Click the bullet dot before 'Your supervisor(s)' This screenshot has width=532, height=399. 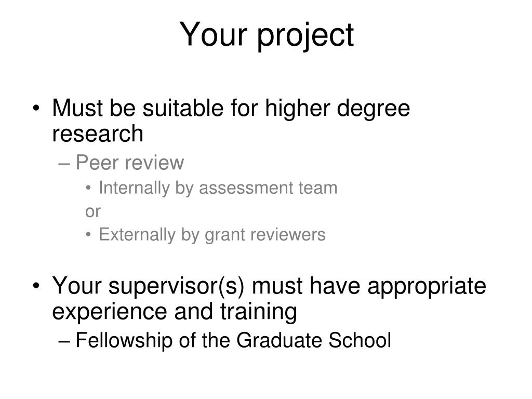point(36,286)
